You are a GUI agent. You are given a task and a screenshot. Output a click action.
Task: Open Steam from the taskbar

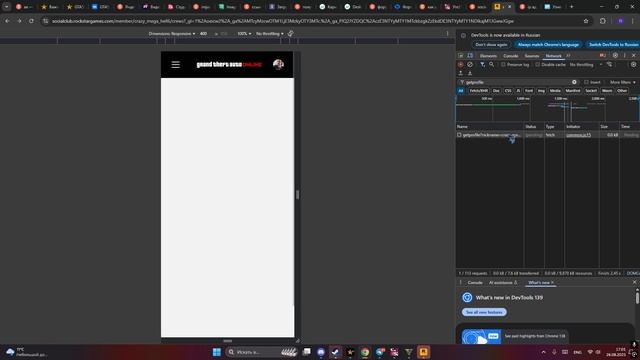336,352
